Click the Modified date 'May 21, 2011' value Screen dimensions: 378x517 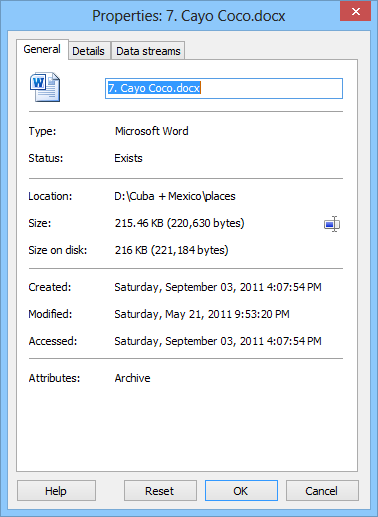pyautogui.click(x=202, y=314)
